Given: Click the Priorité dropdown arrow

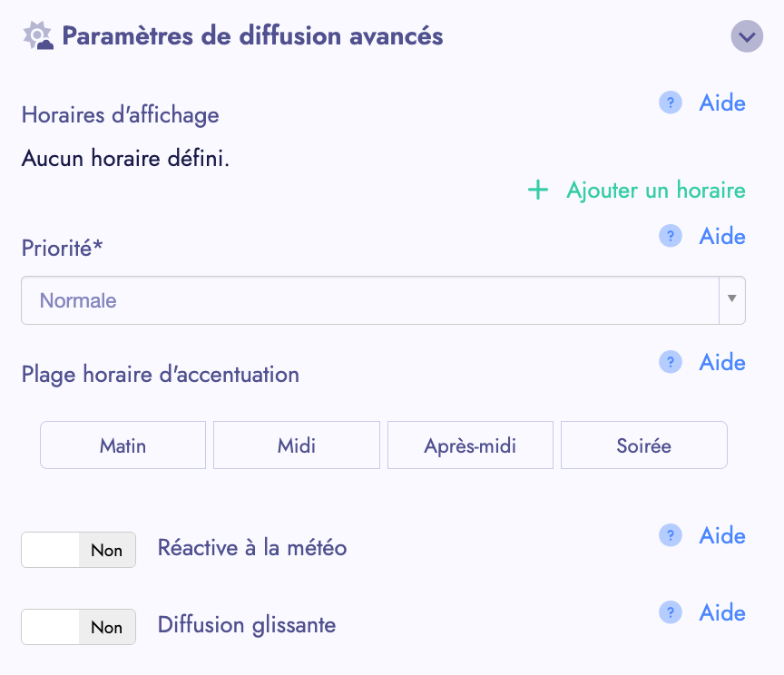Looking at the screenshot, I should [732, 300].
